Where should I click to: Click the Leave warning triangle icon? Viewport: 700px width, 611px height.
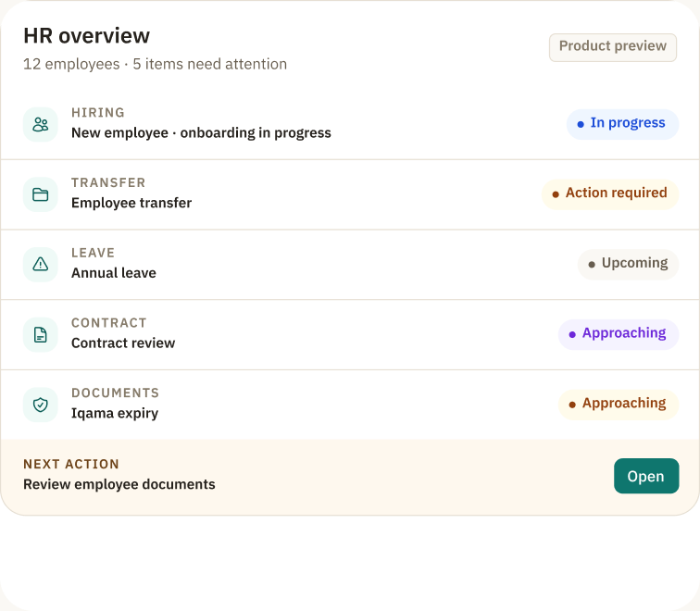point(40,265)
